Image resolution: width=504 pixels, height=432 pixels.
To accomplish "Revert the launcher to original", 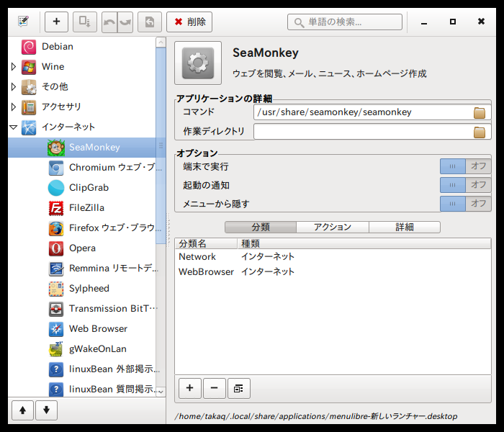I will point(150,22).
